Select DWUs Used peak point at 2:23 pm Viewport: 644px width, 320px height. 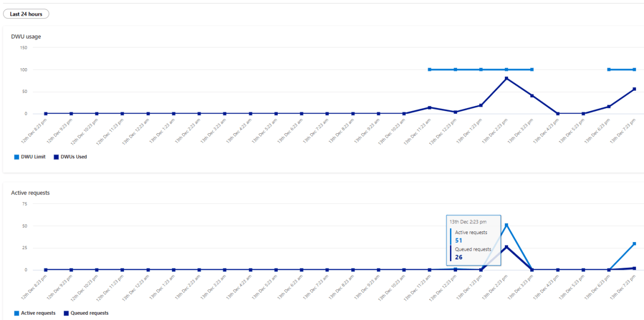coord(506,78)
